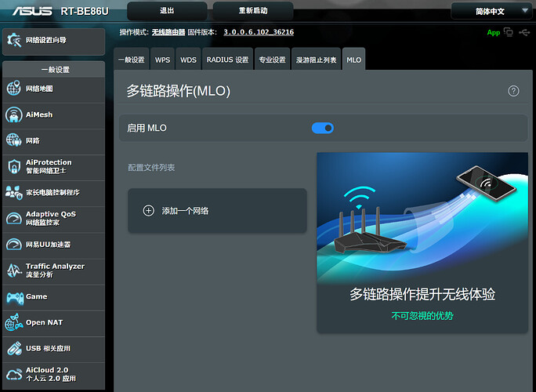The height and width of the screenshot is (392, 536).
Task: Click plus icon to add a network
Action: click(149, 210)
